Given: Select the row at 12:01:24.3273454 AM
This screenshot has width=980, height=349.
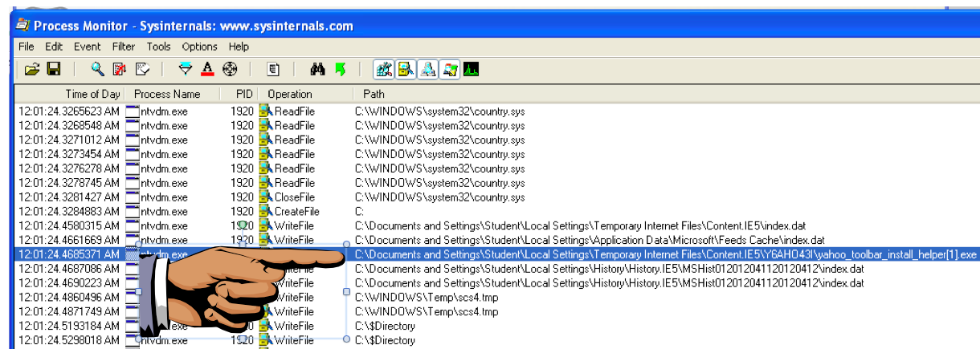Looking at the screenshot, I should [498, 154].
